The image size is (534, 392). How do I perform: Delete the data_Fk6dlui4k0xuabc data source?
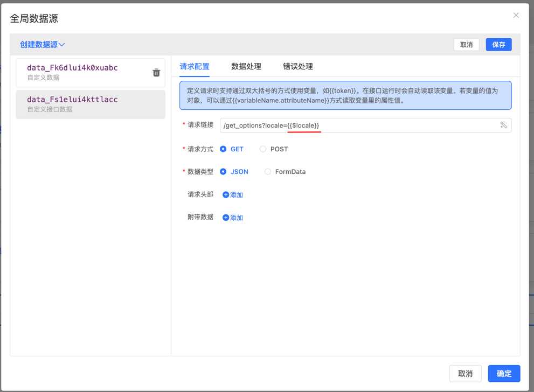156,73
